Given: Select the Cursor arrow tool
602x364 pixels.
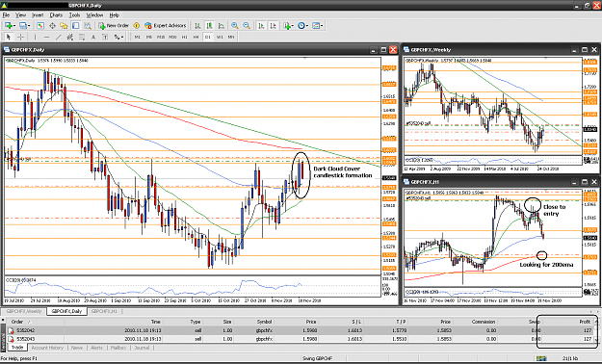Looking at the screenshot, I should [x=9, y=37].
